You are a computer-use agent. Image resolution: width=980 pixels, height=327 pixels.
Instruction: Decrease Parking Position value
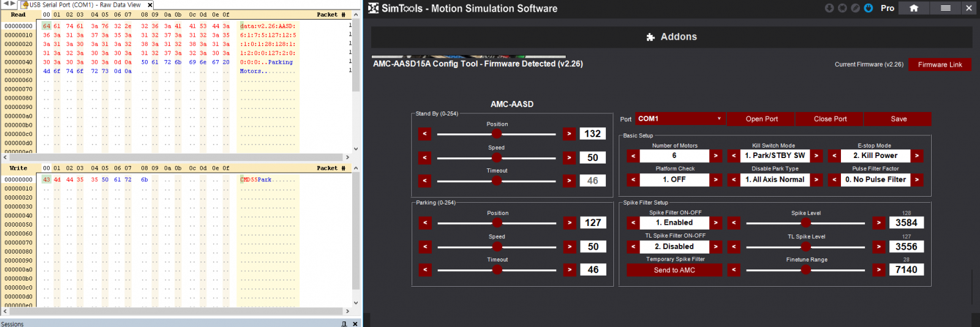click(x=425, y=223)
